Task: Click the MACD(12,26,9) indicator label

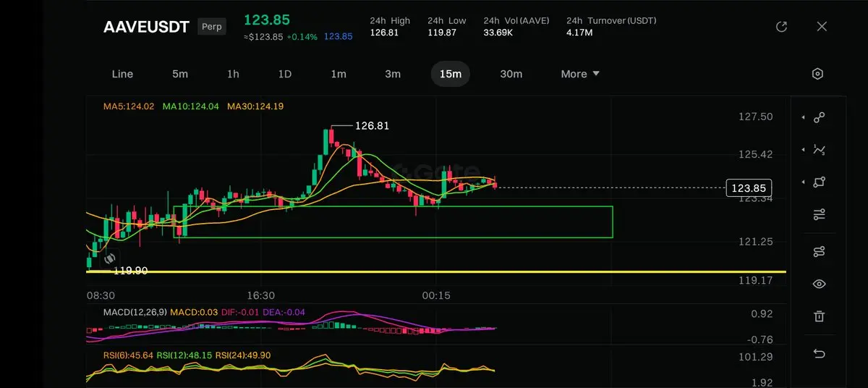Action: [x=135, y=312]
